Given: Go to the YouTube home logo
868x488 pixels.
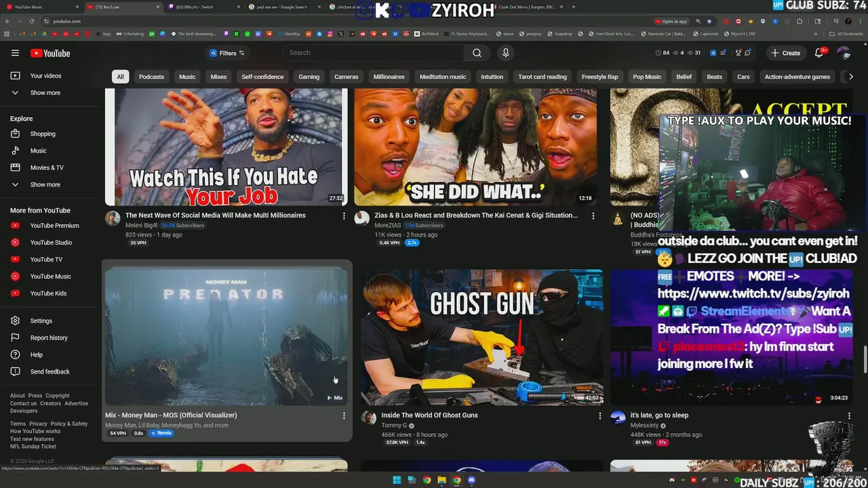Looking at the screenshot, I should [50, 54].
